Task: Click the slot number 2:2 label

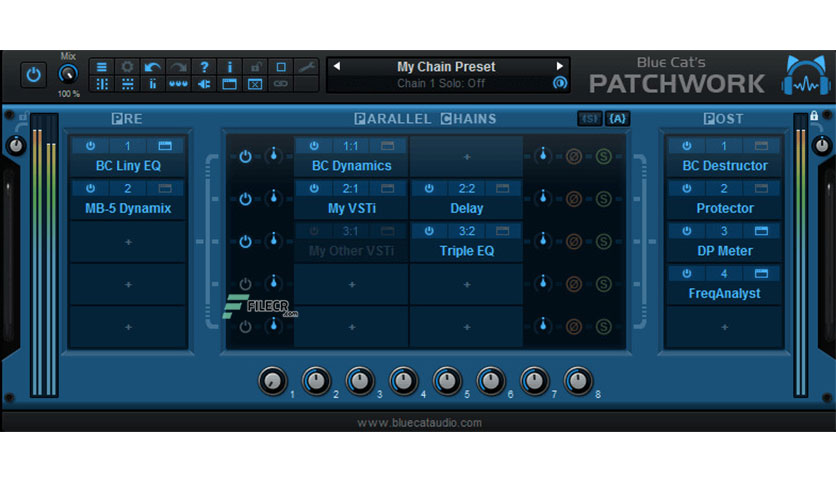Action: coord(467,188)
